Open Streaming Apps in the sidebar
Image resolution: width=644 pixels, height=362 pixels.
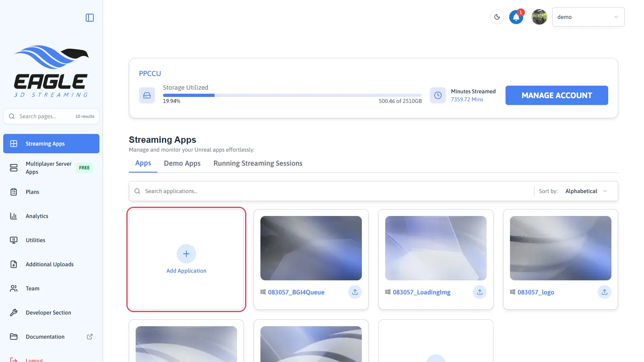pyautogui.click(x=51, y=144)
